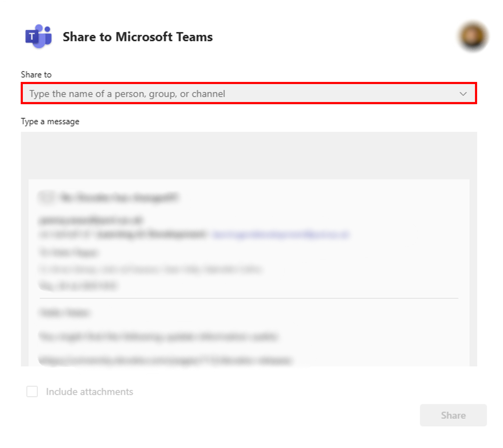Click the blurred email preview card
Image resolution: width=503 pixels, height=448 pixels.
[x=249, y=273]
